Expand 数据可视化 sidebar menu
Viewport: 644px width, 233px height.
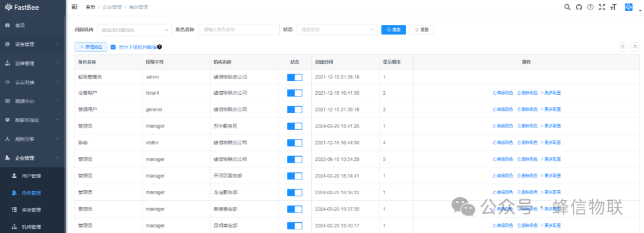click(33, 120)
